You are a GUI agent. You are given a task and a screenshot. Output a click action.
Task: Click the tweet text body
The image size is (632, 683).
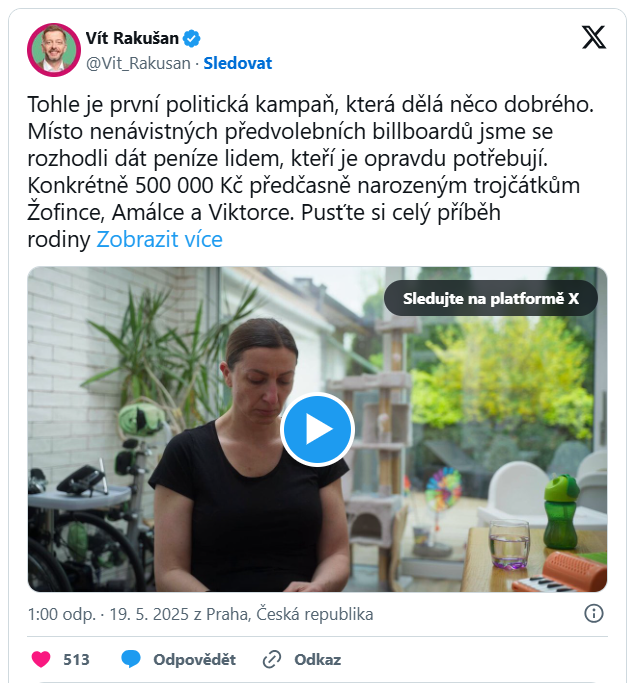tap(311, 172)
